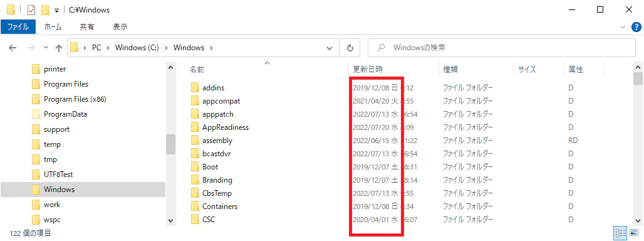The image size is (644, 241).
Task: Click the properties icon in quick access toolbar
Action: [31, 9]
